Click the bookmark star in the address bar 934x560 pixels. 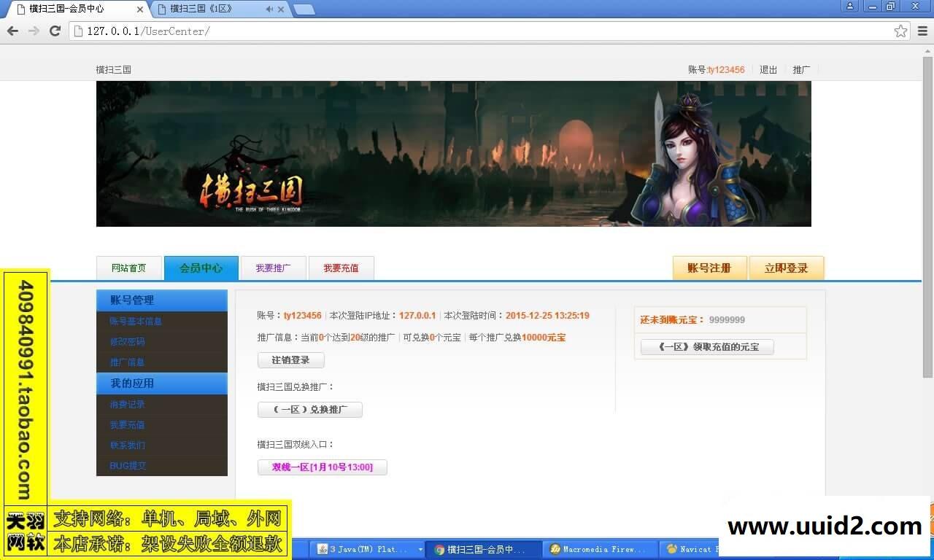pos(903,31)
